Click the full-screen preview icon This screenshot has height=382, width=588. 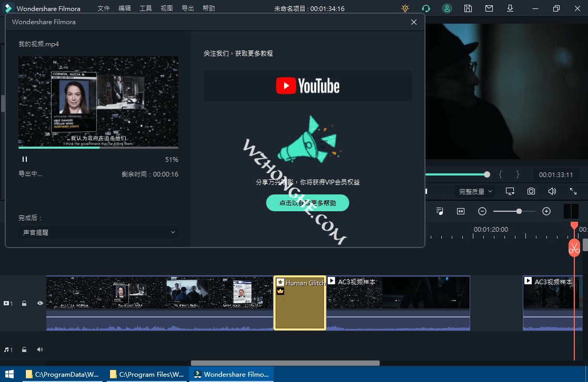tap(573, 191)
